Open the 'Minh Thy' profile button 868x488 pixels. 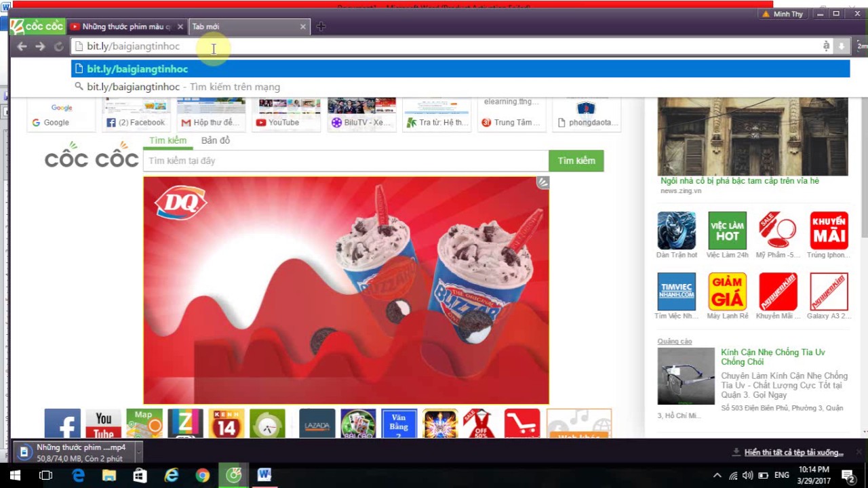coord(783,14)
